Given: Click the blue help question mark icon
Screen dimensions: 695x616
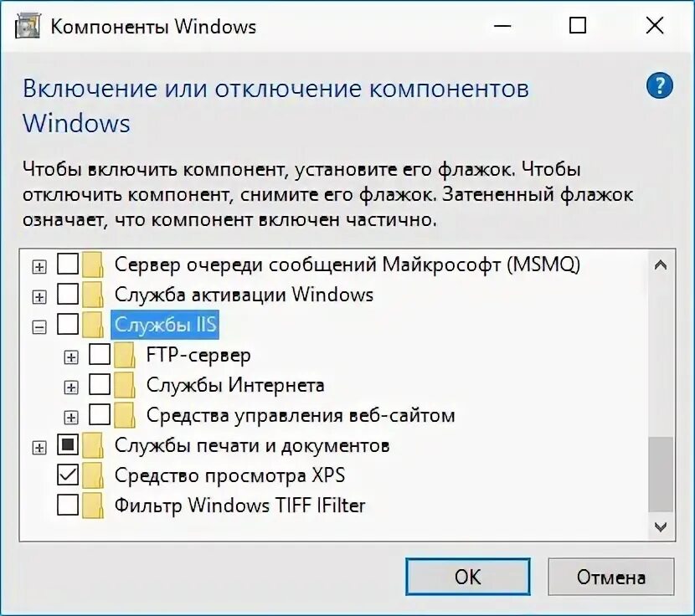Looking at the screenshot, I should click(660, 86).
